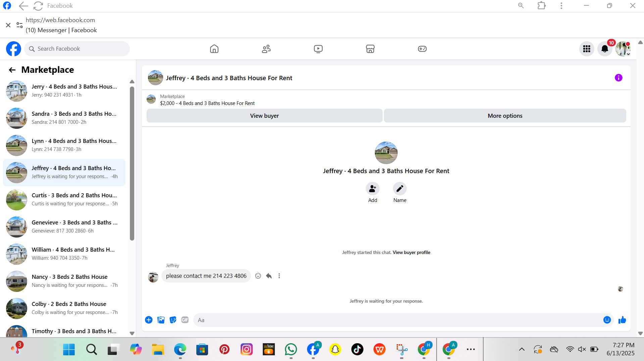Image resolution: width=644 pixels, height=361 pixels.
Task: Reply to Jeffrey's message arrow icon
Action: [x=269, y=276]
